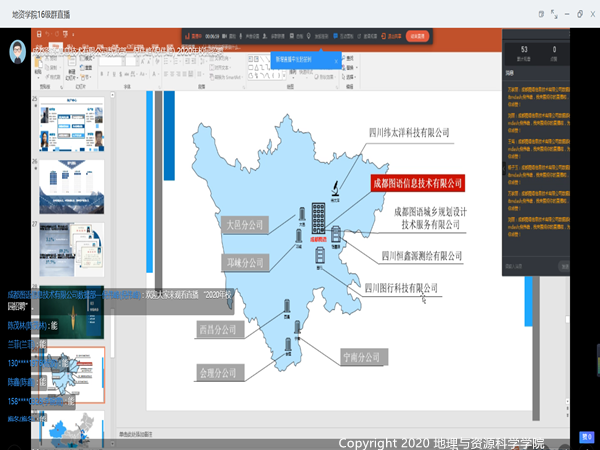Click the 会理分公司 label box

pos(217,373)
